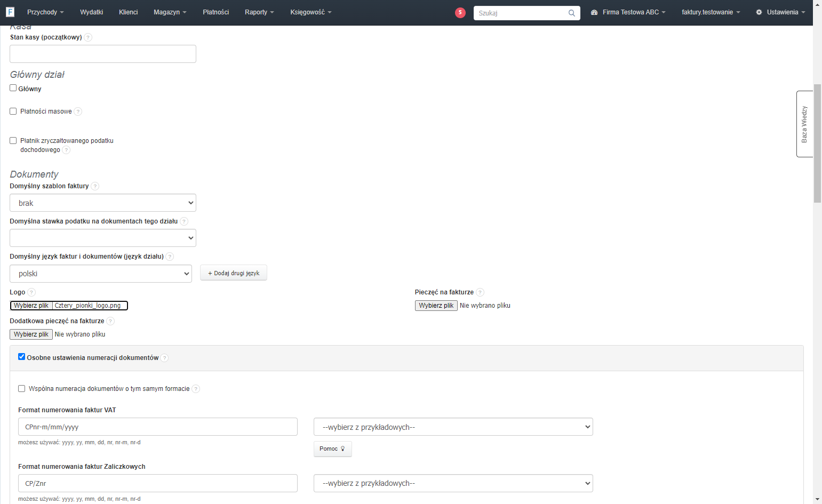Check Płatnik zryczałtowanego podatku dochodowego

pyautogui.click(x=13, y=141)
